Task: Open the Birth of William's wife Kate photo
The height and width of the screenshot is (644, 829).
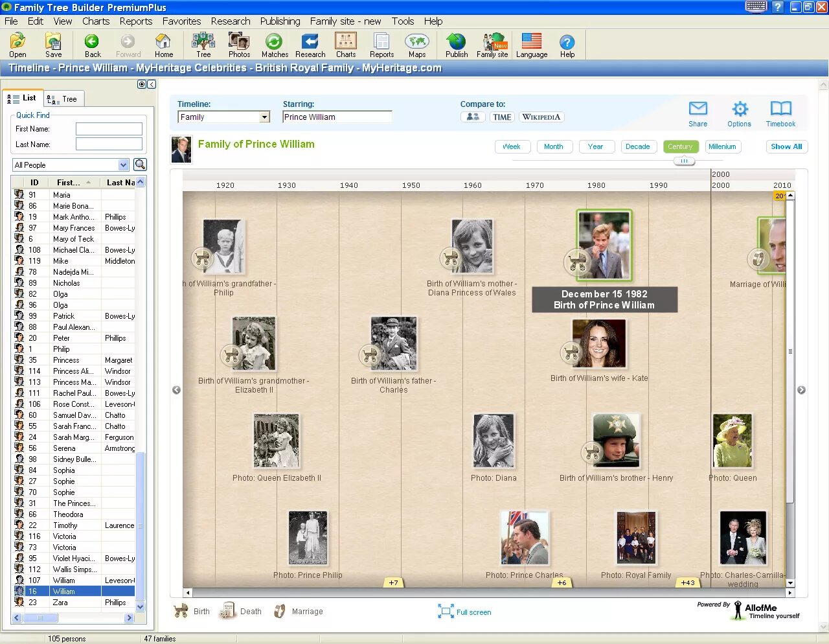Action: click(598, 344)
